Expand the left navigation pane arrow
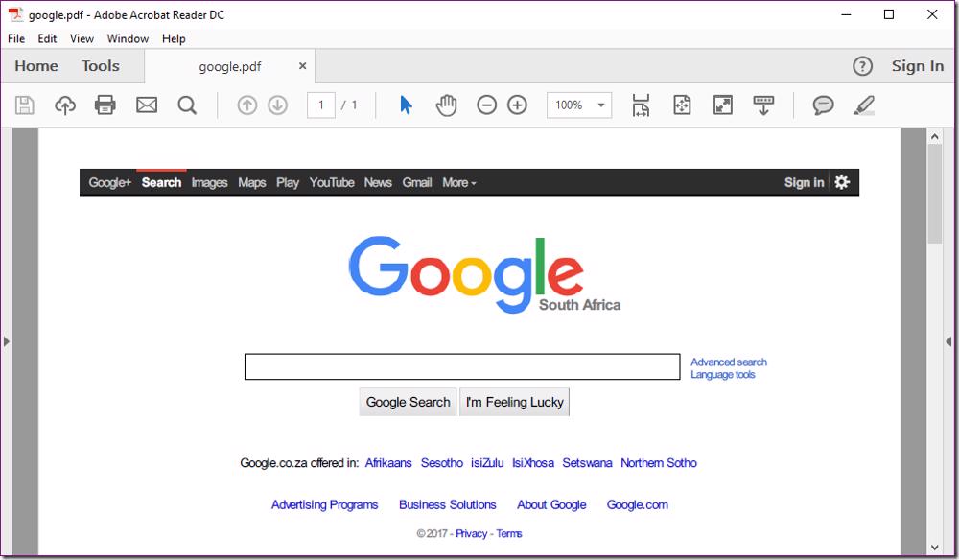 click(x=6, y=341)
